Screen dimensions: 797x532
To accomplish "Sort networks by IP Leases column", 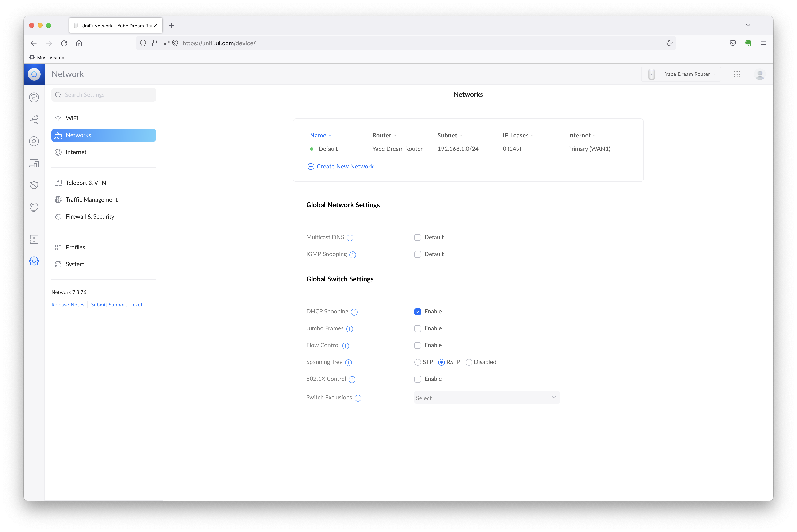I will point(518,135).
